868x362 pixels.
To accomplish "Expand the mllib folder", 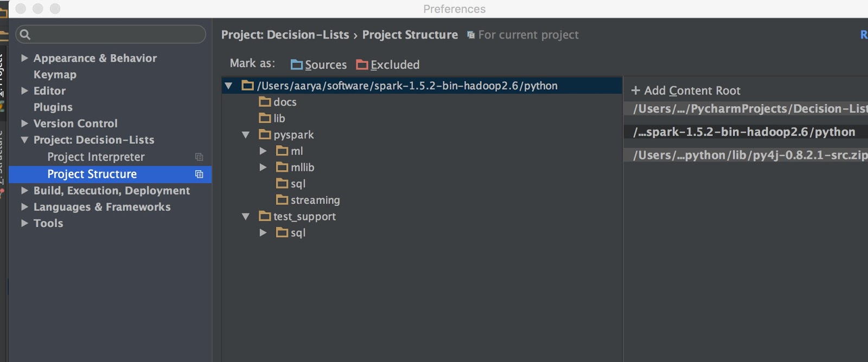I will point(263,167).
